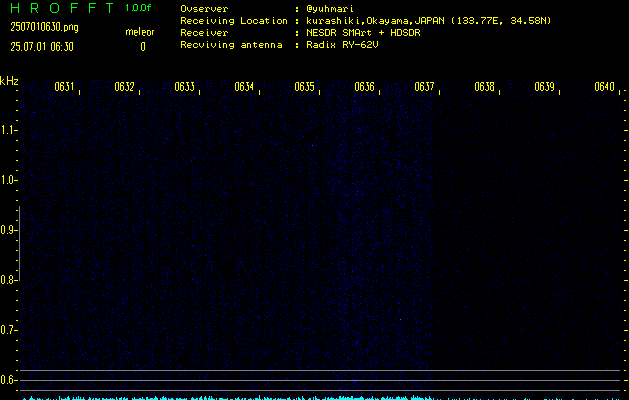This screenshot has width=629, height=400.
Task: Click the Recviving antenna label
Action: 231,45
